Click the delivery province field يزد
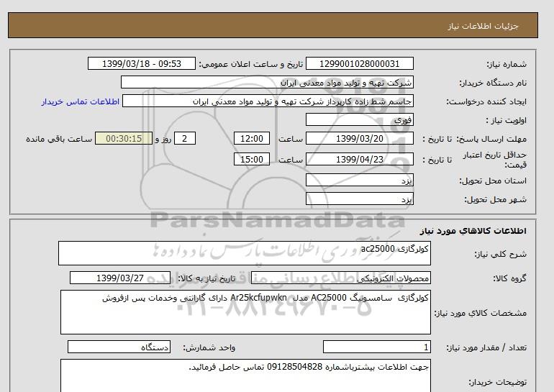The width and height of the screenshot is (554, 392). [x=359, y=181]
